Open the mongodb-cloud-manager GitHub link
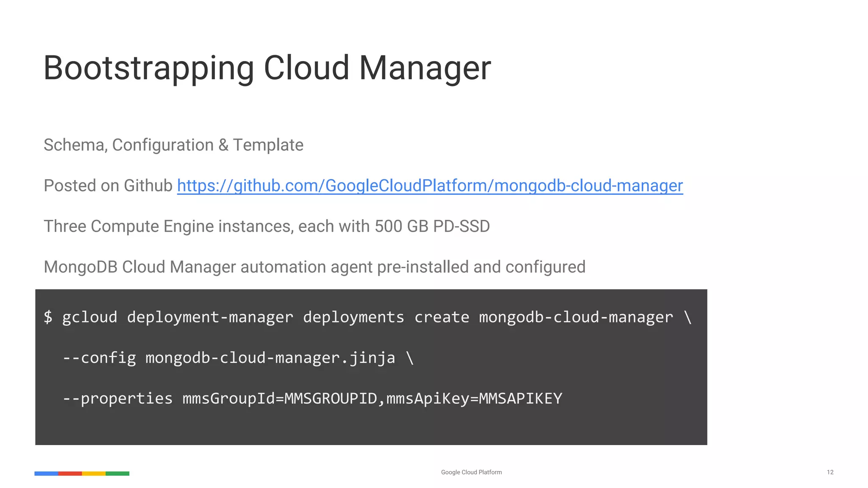Image resolution: width=868 pixels, height=488 pixels. tap(430, 186)
